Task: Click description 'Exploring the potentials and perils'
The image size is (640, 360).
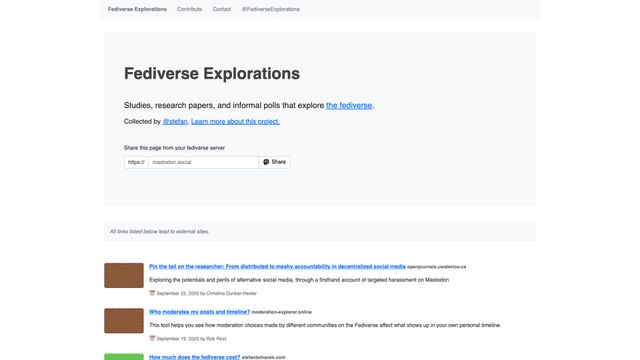Action: tap(299, 280)
